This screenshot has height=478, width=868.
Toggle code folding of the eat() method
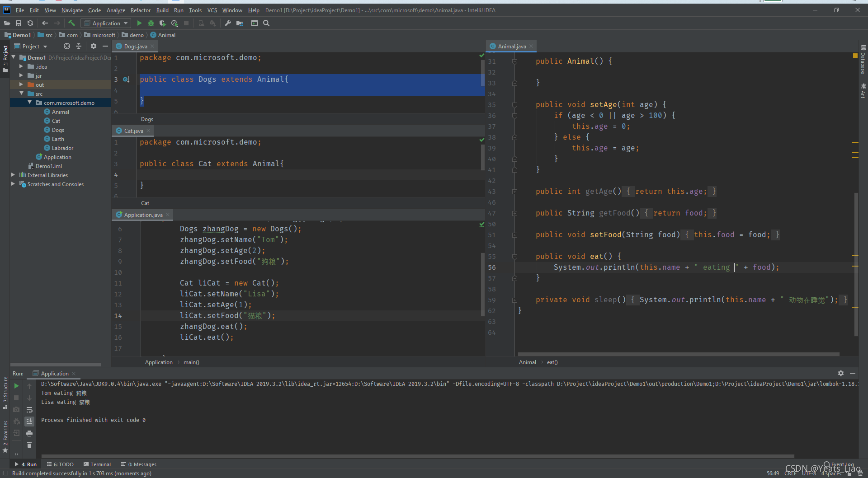click(x=514, y=257)
